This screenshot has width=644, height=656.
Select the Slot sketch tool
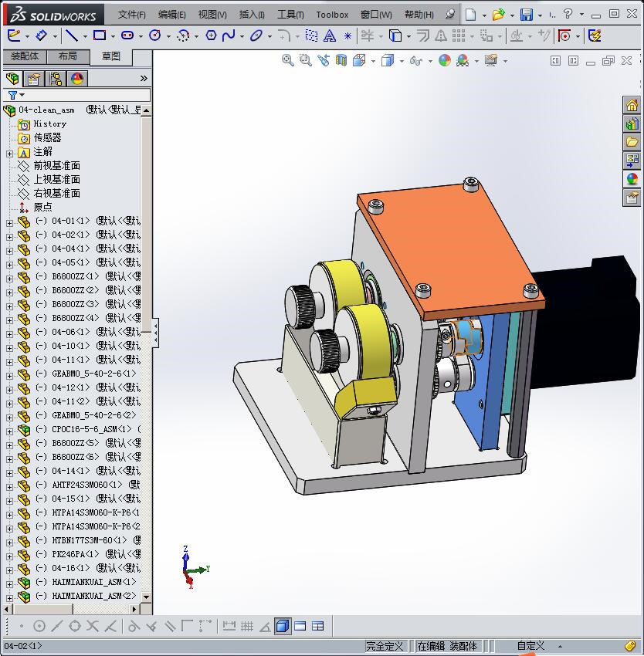click(127, 36)
